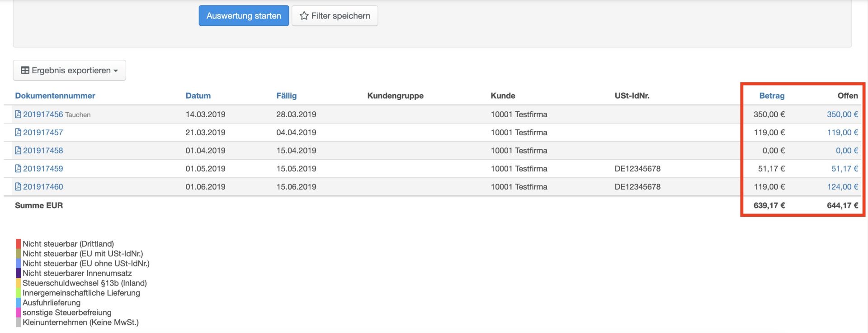Open document number 201917460 link
Image resolution: width=868 pixels, height=333 pixels.
tap(43, 187)
